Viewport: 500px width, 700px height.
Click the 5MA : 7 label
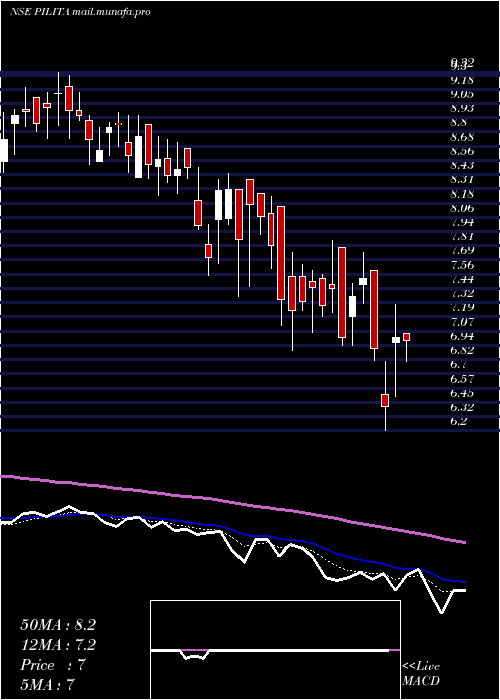[47, 685]
